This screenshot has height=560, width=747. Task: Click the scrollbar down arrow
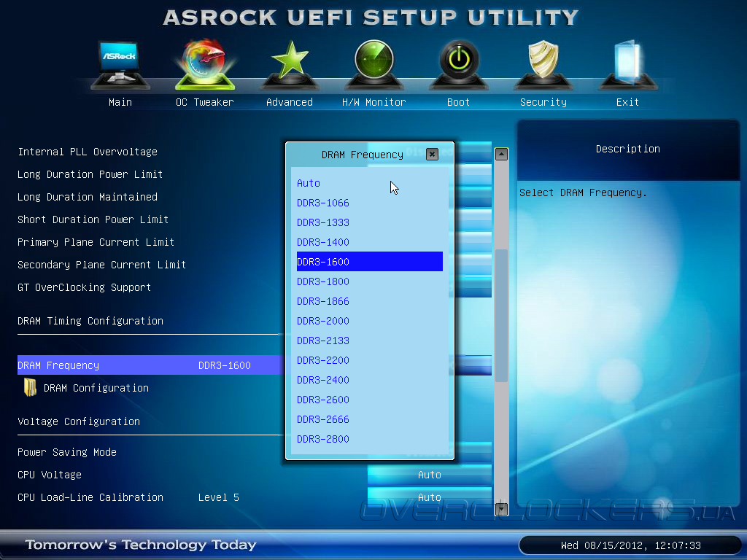501,509
